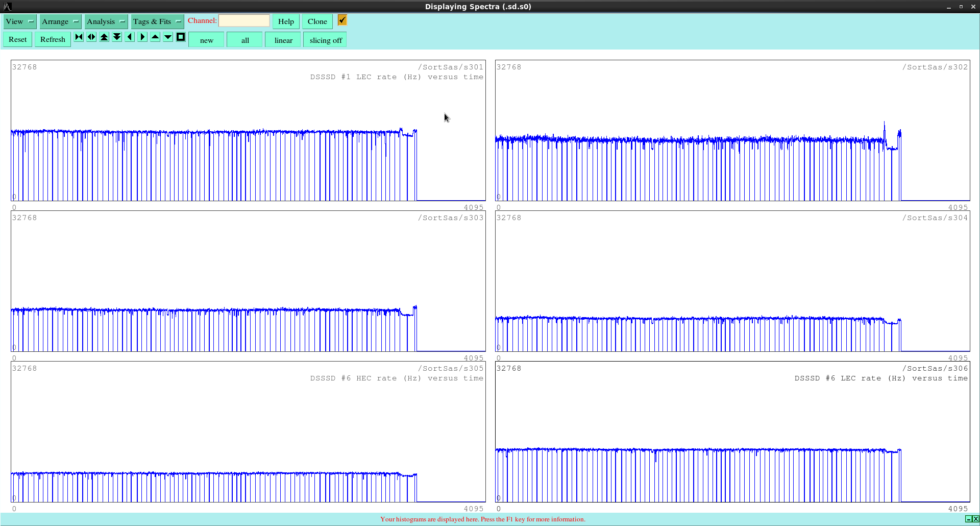Toggle the orange checkmark box
This screenshot has height=526, width=980.
342,20
